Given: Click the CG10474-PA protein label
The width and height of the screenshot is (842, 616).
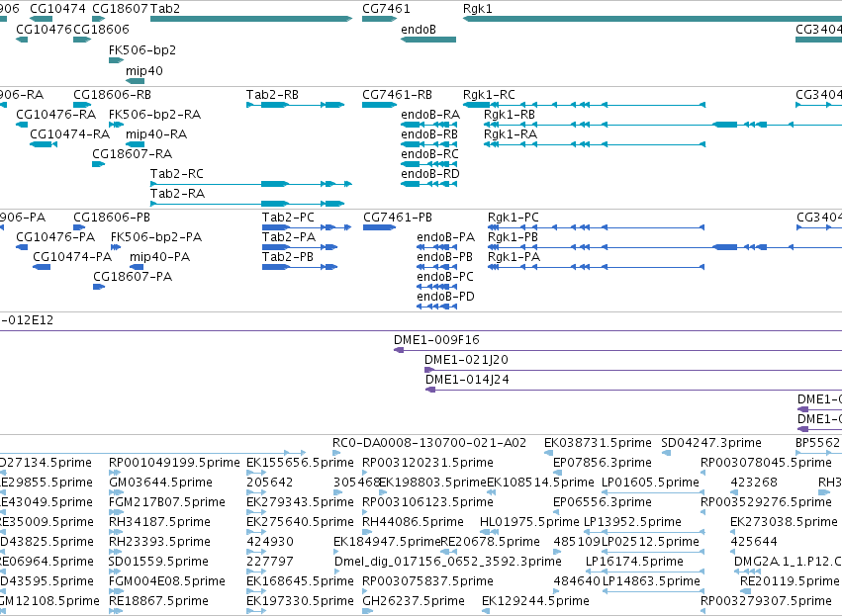Looking at the screenshot, I should pos(72,256).
